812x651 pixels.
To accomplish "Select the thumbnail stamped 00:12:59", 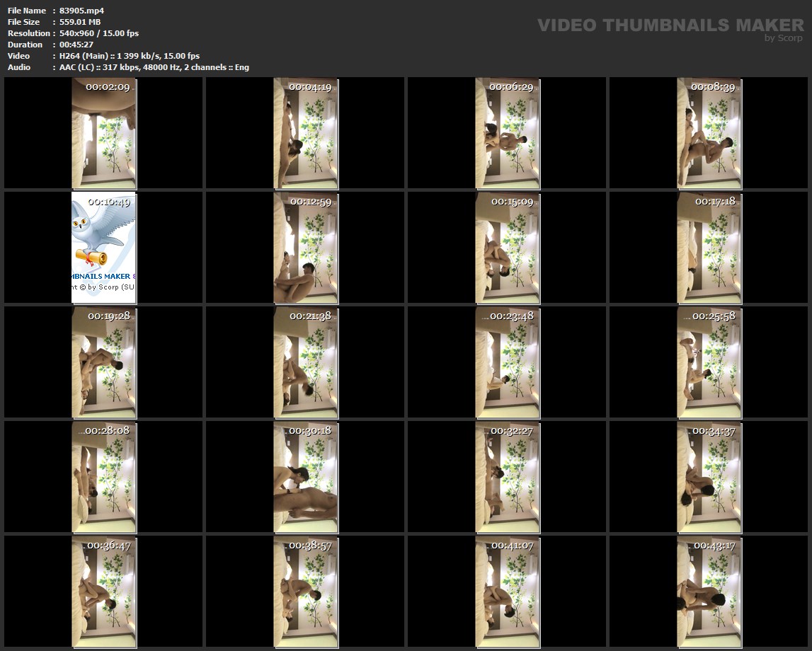I will click(x=306, y=248).
